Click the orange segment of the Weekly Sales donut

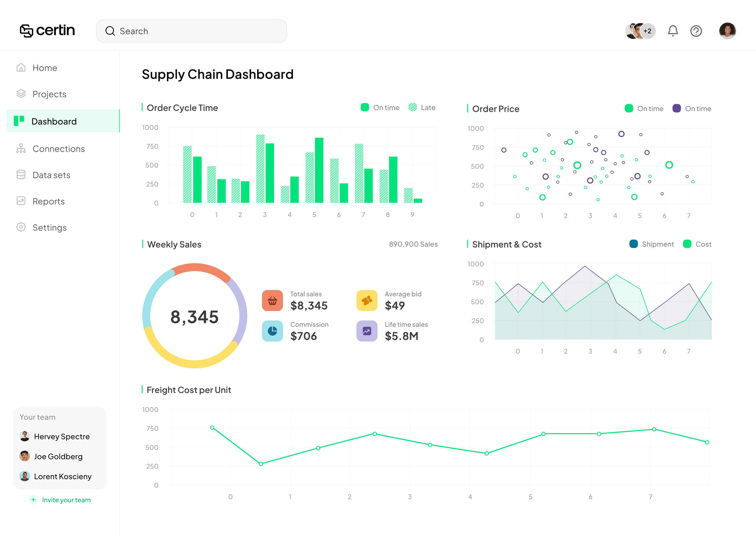[x=200, y=267]
